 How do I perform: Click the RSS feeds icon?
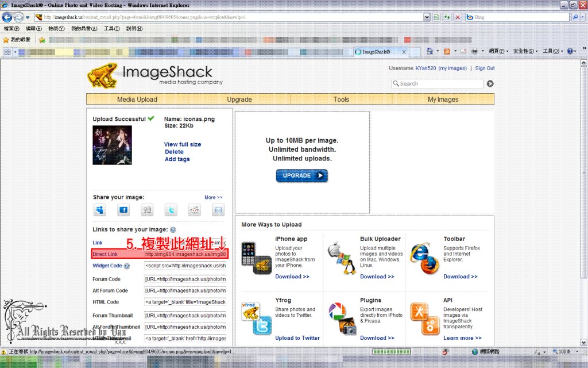(447, 51)
